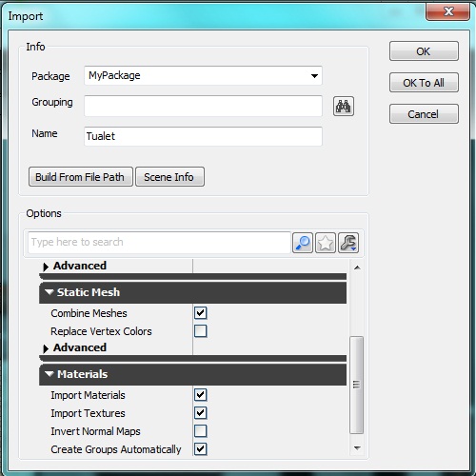
Task: Click the Replace Vertex Colors label
Action: (x=101, y=331)
